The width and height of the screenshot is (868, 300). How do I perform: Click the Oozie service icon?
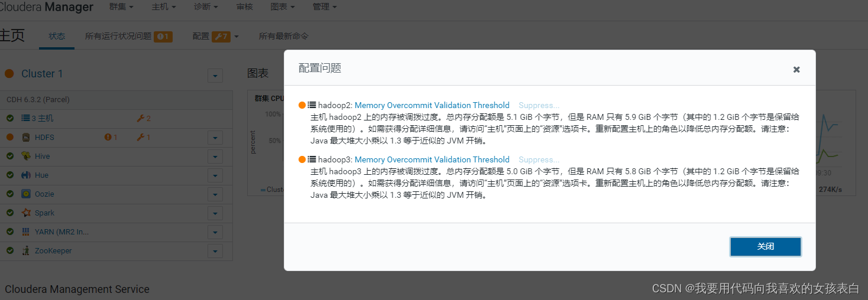pyautogui.click(x=26, y=194)
